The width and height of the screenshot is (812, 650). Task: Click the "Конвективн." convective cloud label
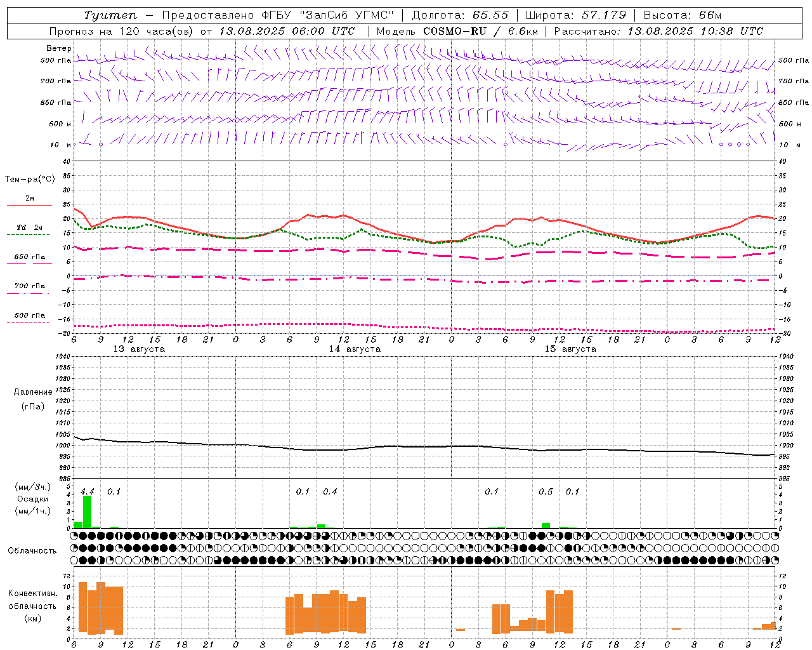pyautogui.click(x=33, y=594)
